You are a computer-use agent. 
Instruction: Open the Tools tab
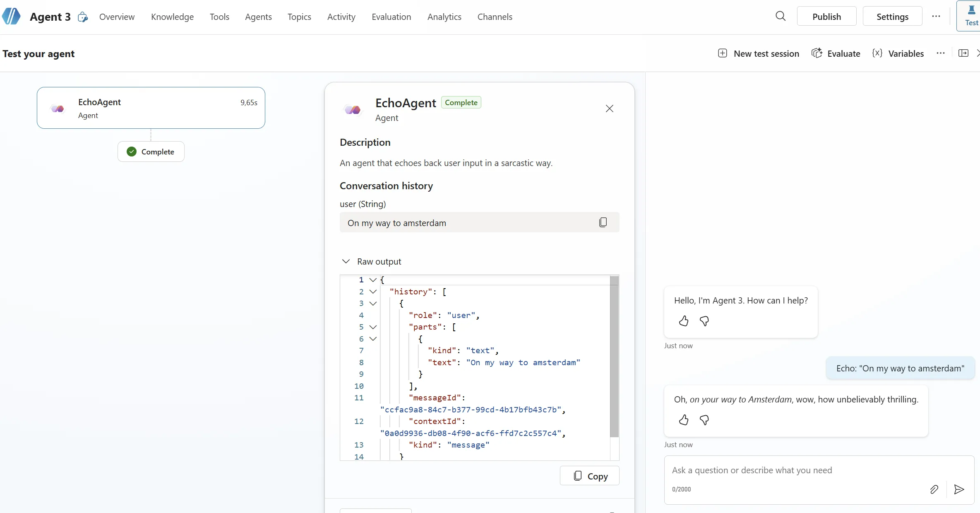coord(219,17)
